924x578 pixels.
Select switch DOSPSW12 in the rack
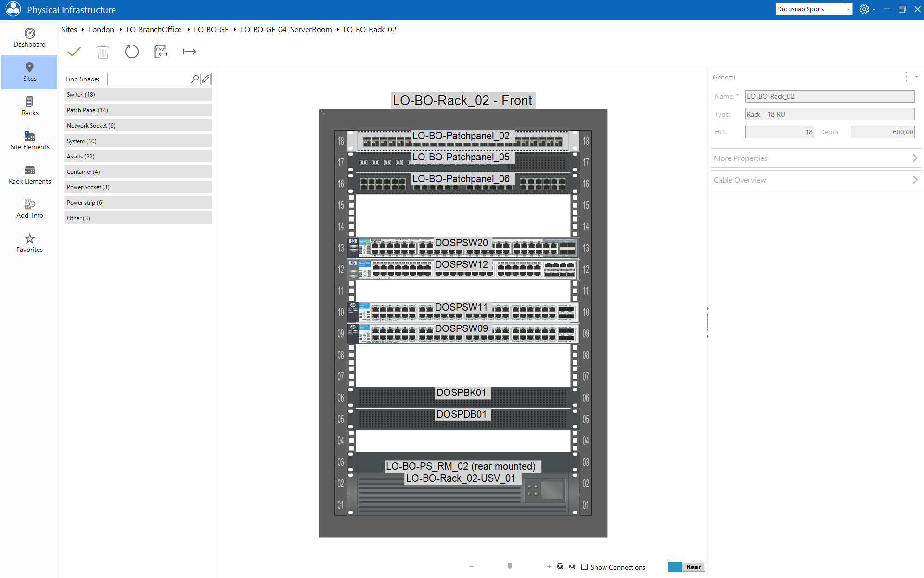pyautogui.click(x=463, y=269)
